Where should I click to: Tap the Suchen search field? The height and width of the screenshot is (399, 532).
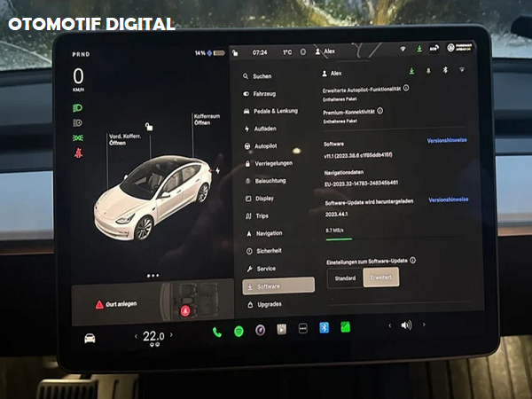pyautogui.click(x=262, y=76)
